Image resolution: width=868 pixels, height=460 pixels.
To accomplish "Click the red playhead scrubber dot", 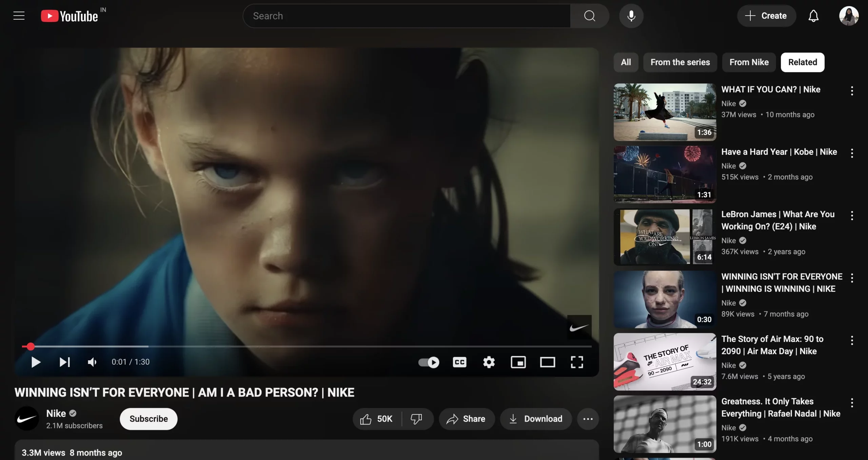I will (x=31, y=346).
